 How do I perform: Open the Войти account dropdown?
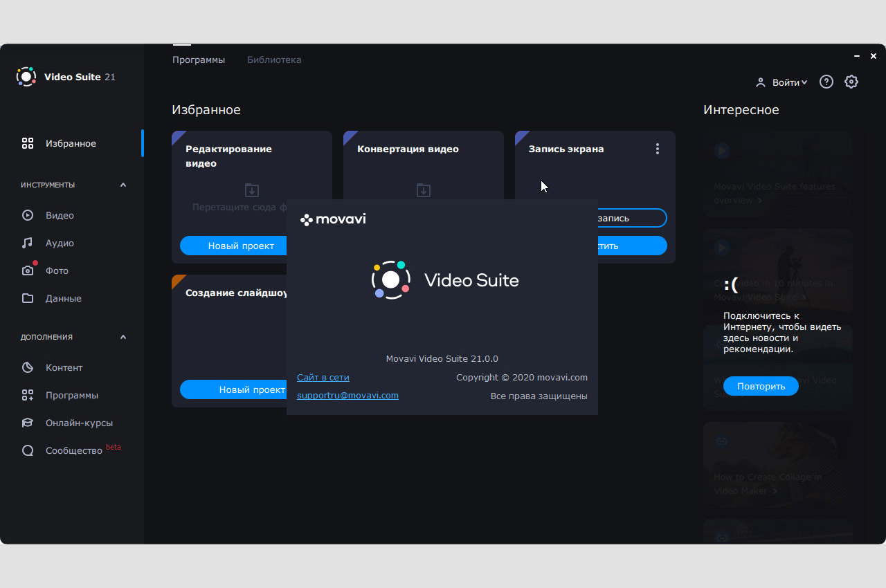click(790, 82)
